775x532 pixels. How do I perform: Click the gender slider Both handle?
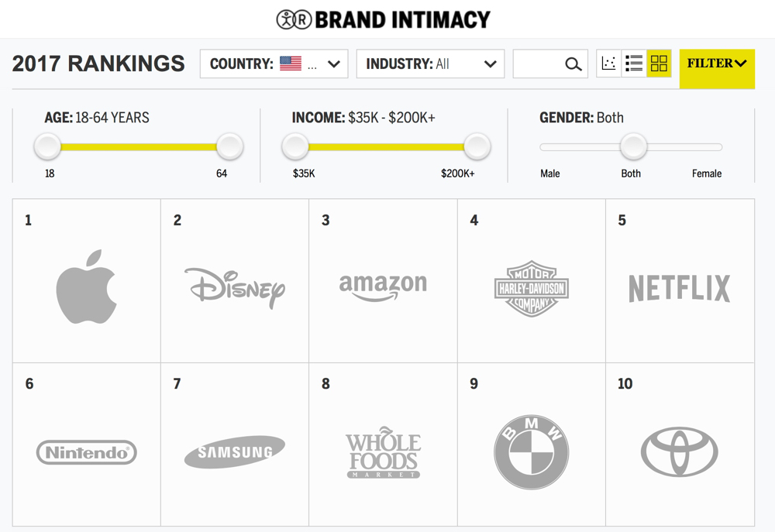coord(634,146)
